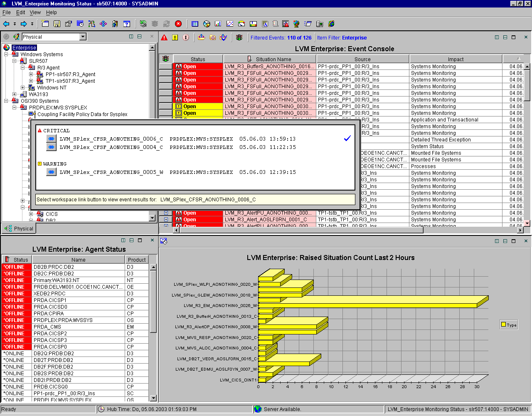The height and width of the screenshot is (416, 532).
Task: Sort events by Situation Name column header
Action: point(270,59)
